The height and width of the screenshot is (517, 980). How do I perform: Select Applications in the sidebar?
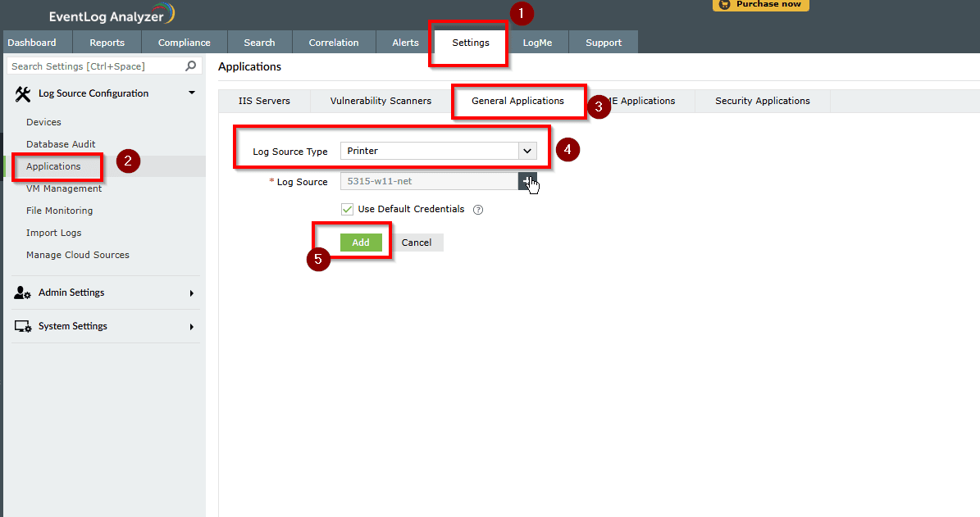click(53, 166)
